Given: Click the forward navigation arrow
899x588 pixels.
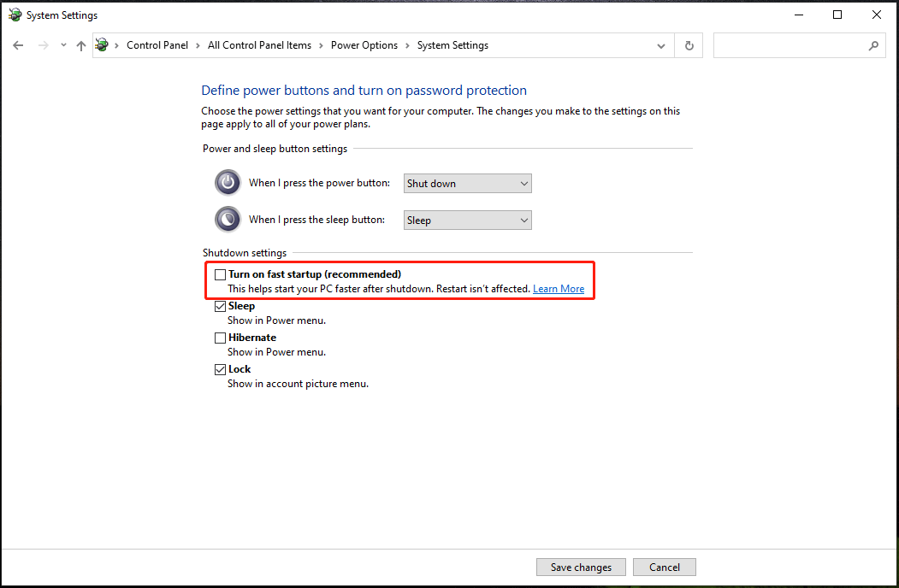Looking at the screenshot, I should coord(42,44).
